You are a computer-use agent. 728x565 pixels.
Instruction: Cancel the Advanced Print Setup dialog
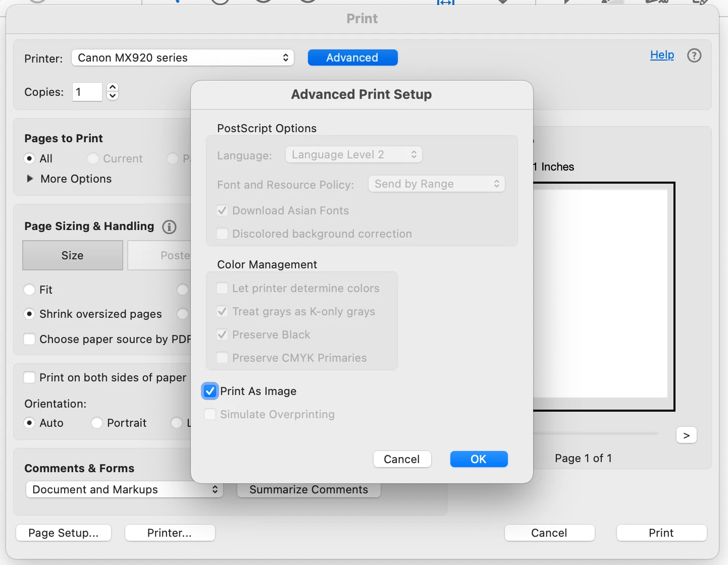point(402,459)
